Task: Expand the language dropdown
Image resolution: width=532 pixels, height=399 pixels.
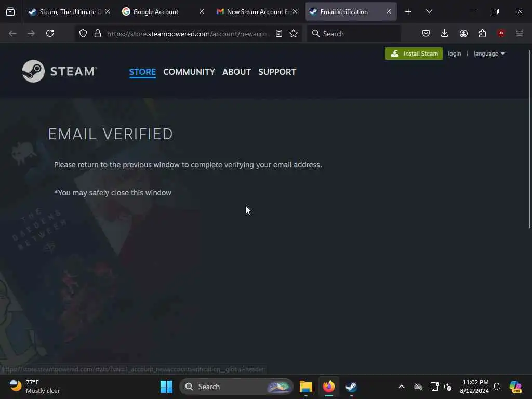Action: tap(489, 54)
